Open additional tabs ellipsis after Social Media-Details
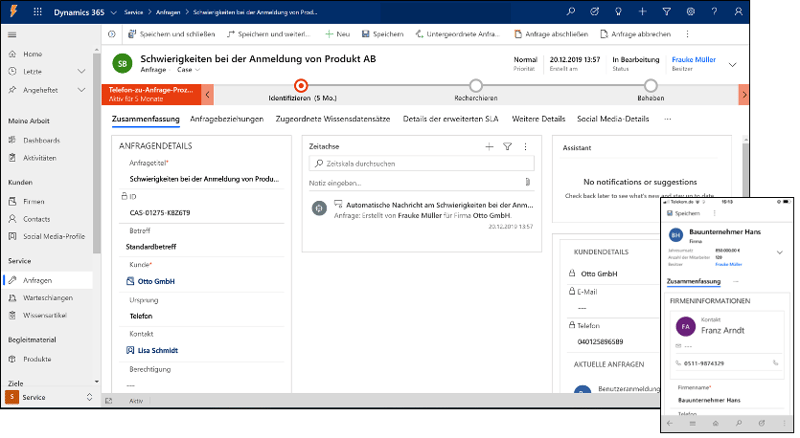800x438 pixels. tap(668, 119)
